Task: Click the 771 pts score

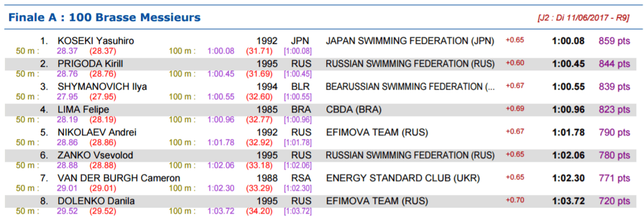Action: point(615,178)
